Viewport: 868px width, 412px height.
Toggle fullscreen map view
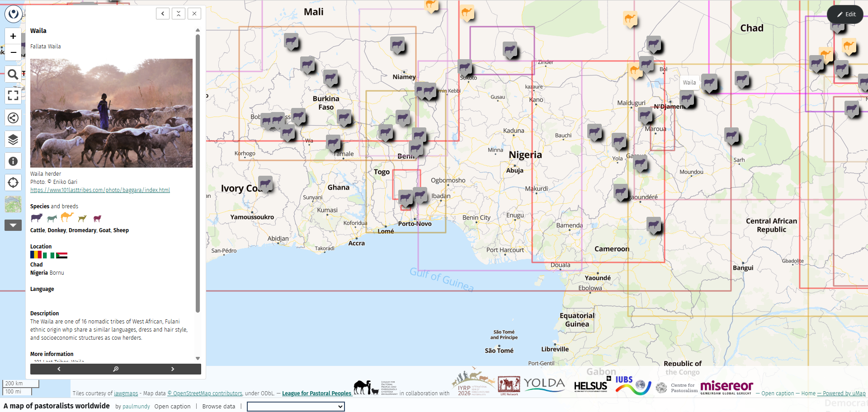[x=13, y=95]
